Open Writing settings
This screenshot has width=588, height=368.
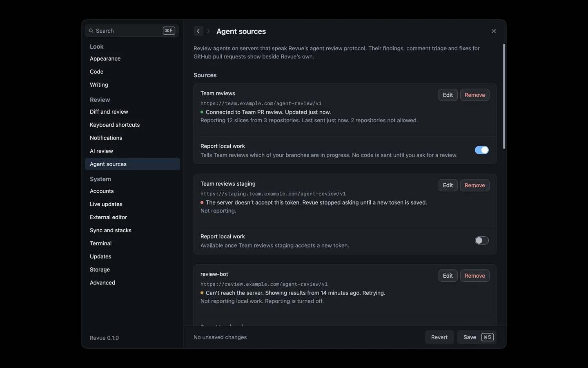[132, 85]
